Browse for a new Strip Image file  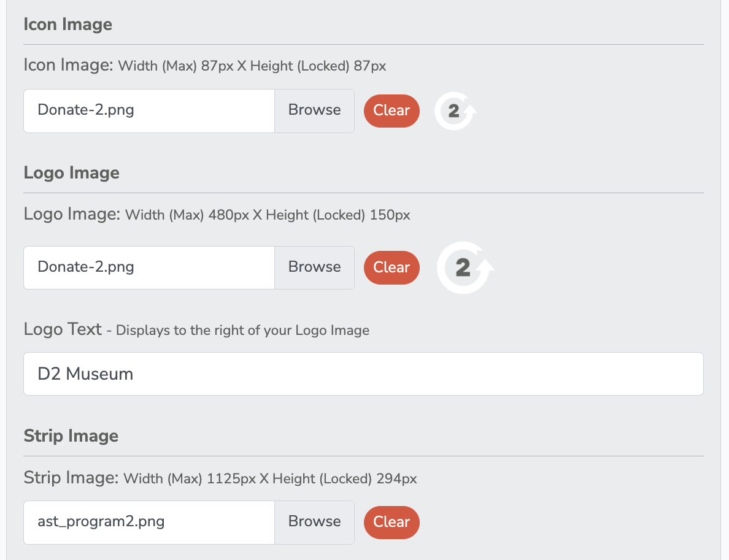click(x=314, y=523)
